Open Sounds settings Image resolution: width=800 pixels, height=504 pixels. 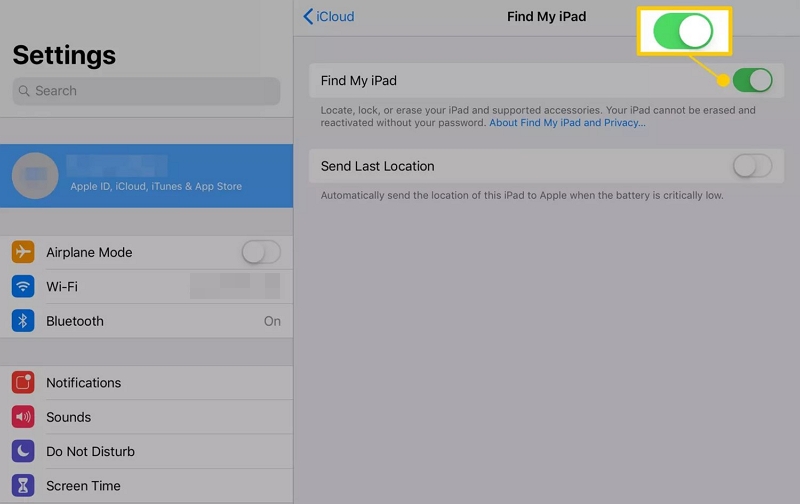[146, 417]
